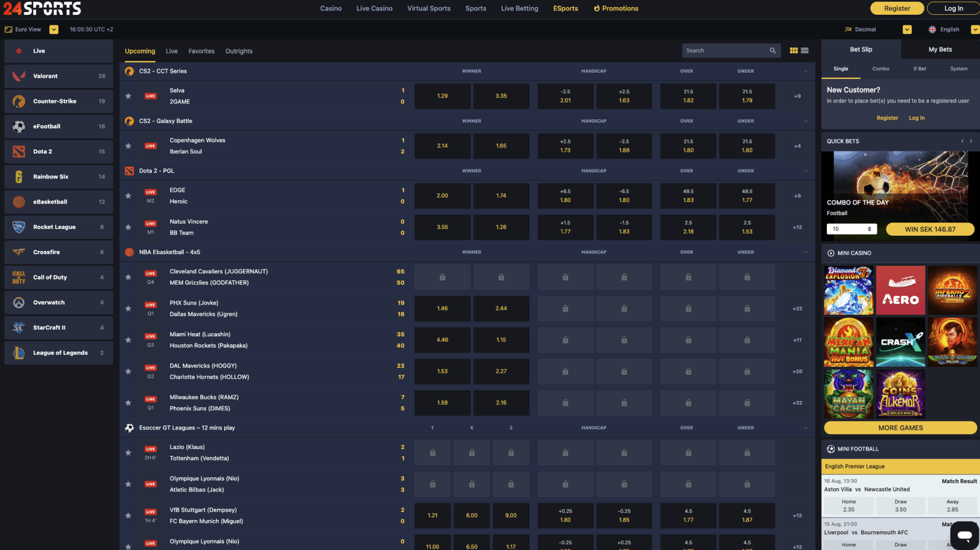Open the Aero mini casino game thumbnail
The width and height of the screenshot is (980, 550).
[900, 290]
